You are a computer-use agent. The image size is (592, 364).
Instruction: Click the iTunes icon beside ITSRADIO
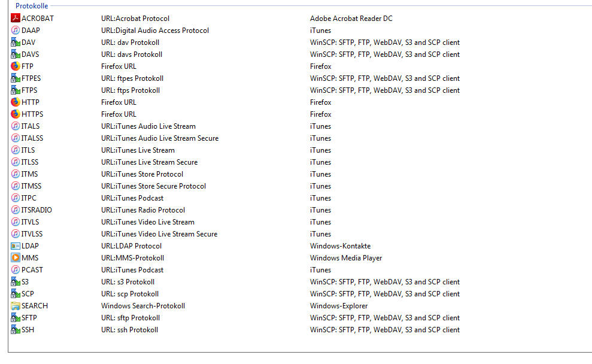pos(16,210)
